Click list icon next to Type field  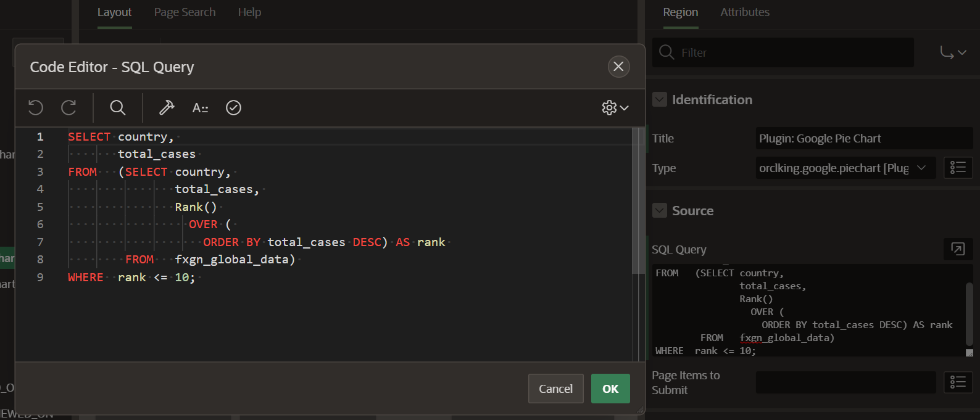tap(958, 168)
